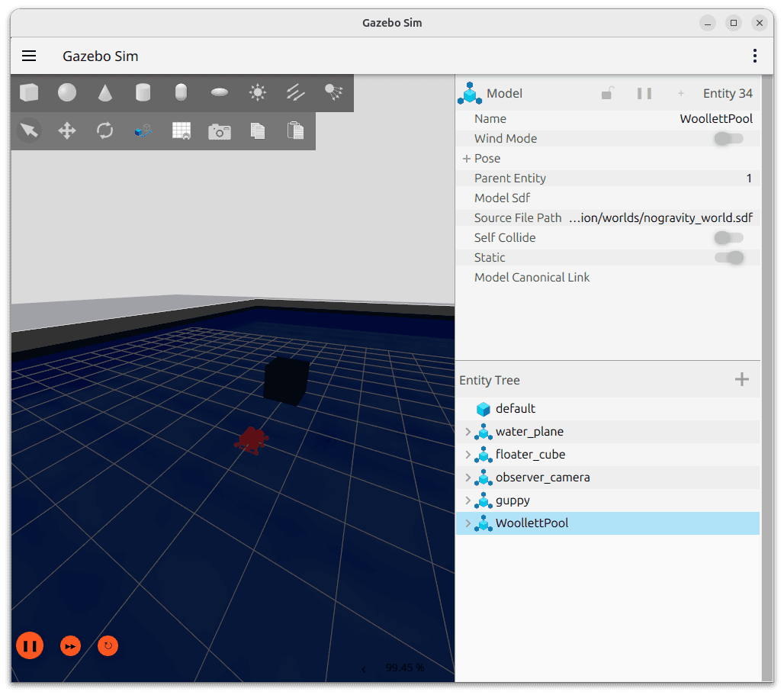Copy the selected entity
The image size is (784, 695).
point(257,130)
